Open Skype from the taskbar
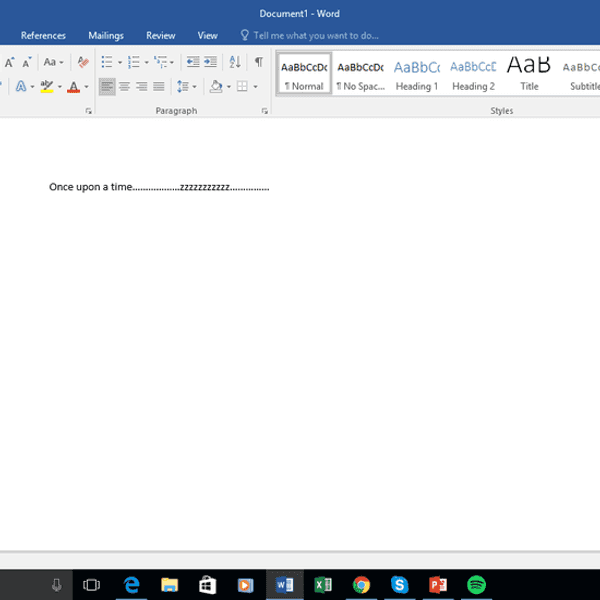The width and height of the screenshot is (600, 600). pyautogui.click(x=399, y=585)
